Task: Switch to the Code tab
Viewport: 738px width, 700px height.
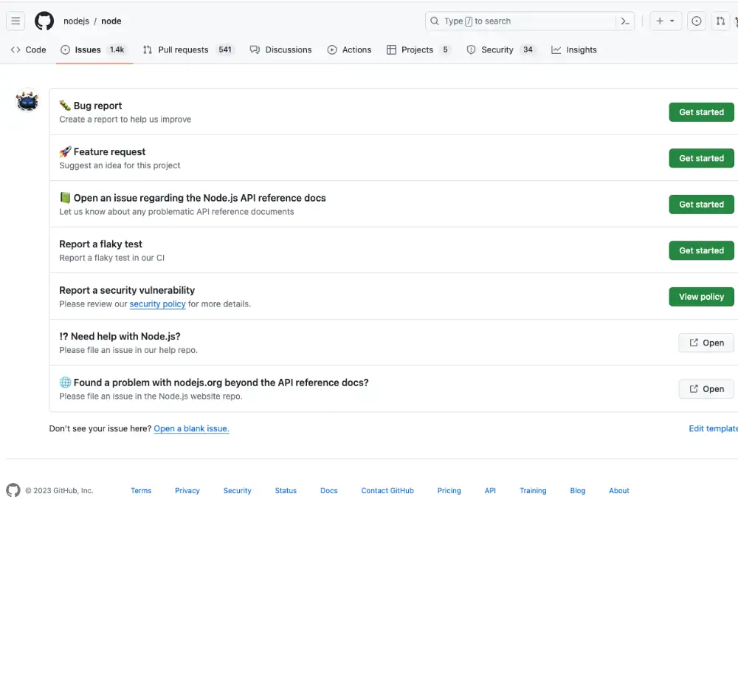Action: 29,50
